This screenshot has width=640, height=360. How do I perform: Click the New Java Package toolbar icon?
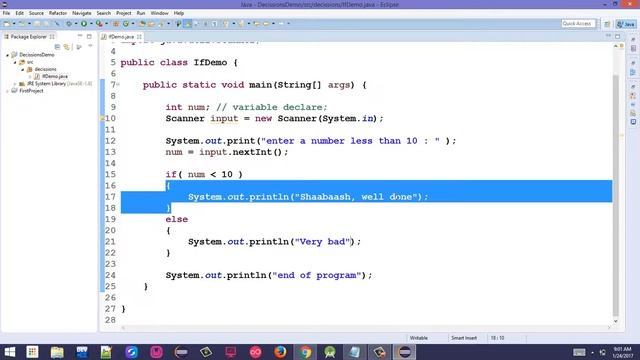[116, 24]
